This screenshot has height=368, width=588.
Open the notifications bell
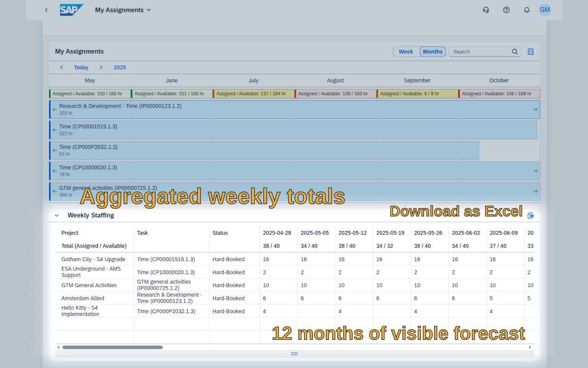coord(526,10)
